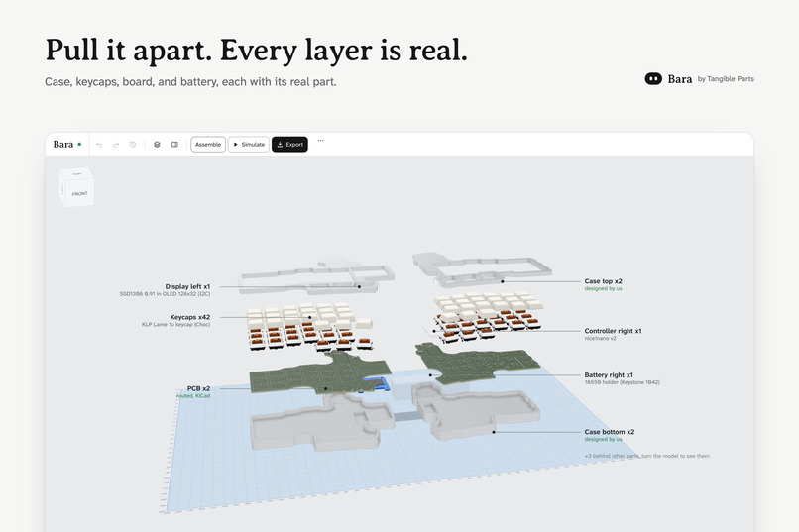Click the Bara logo icon beside Tangible Parts
The width and height of the screenshot is (799, 532).
(x=653, y=79)
